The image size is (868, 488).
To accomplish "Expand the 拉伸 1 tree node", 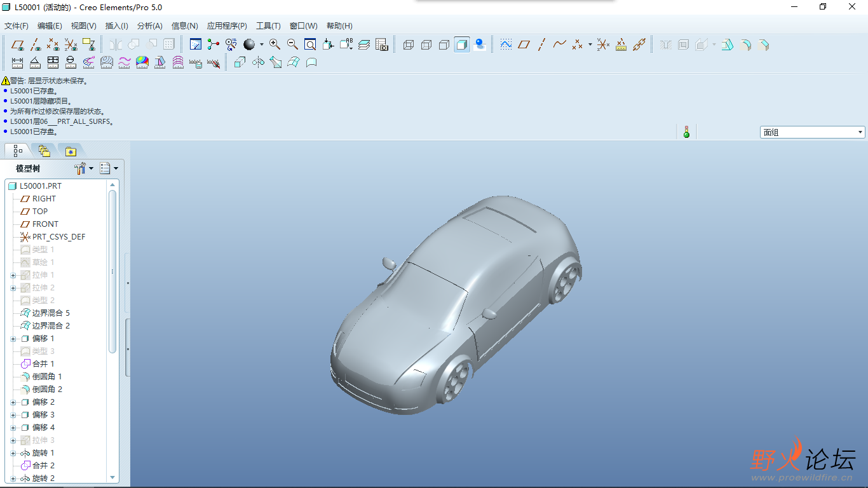I will coord(13,275).
